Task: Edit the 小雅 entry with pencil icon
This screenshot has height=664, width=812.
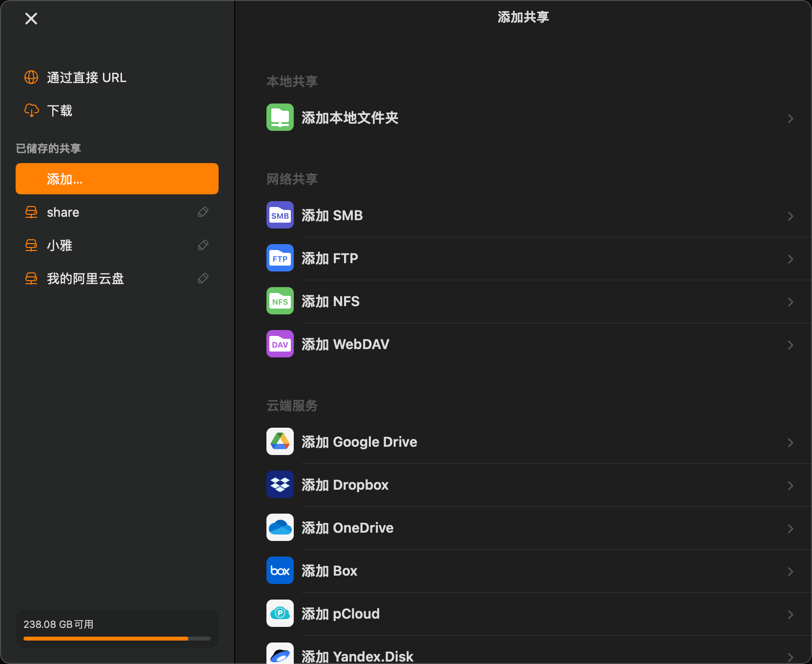Action: [203, 245]
